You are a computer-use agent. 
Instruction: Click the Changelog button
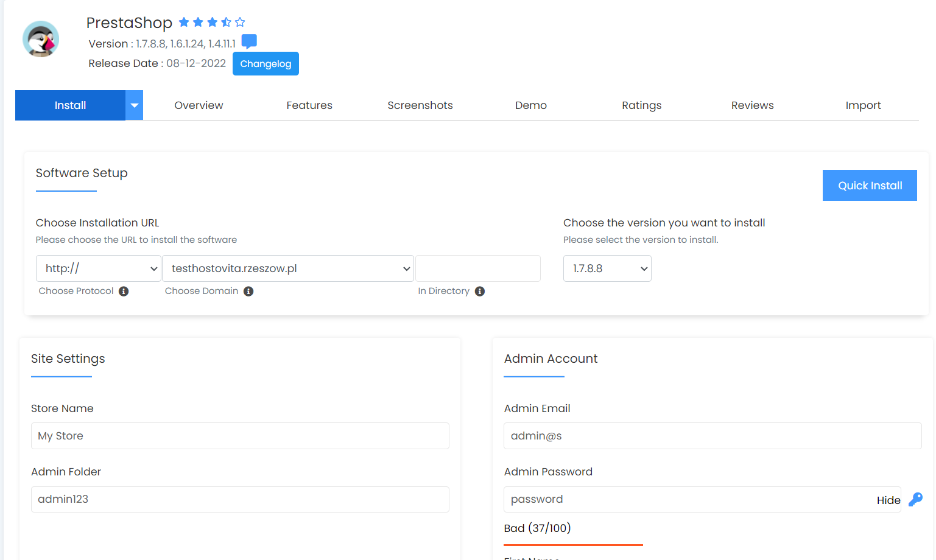[x=266, y=64]
